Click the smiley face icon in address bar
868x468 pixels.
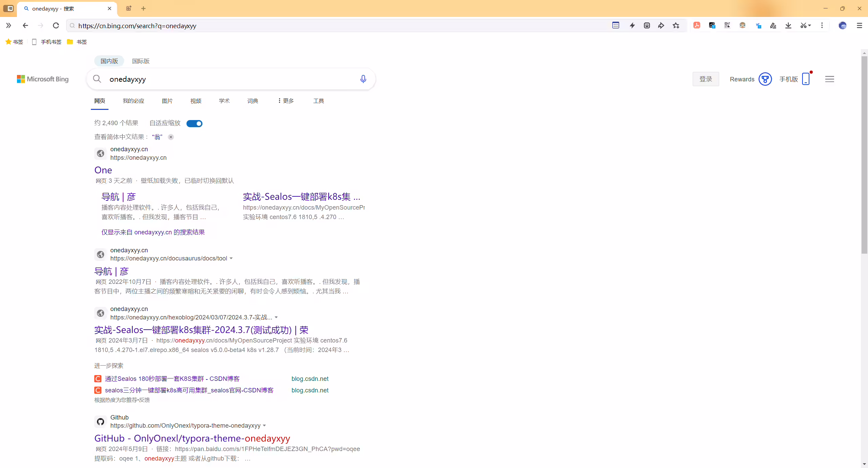[x=647, y=25]
